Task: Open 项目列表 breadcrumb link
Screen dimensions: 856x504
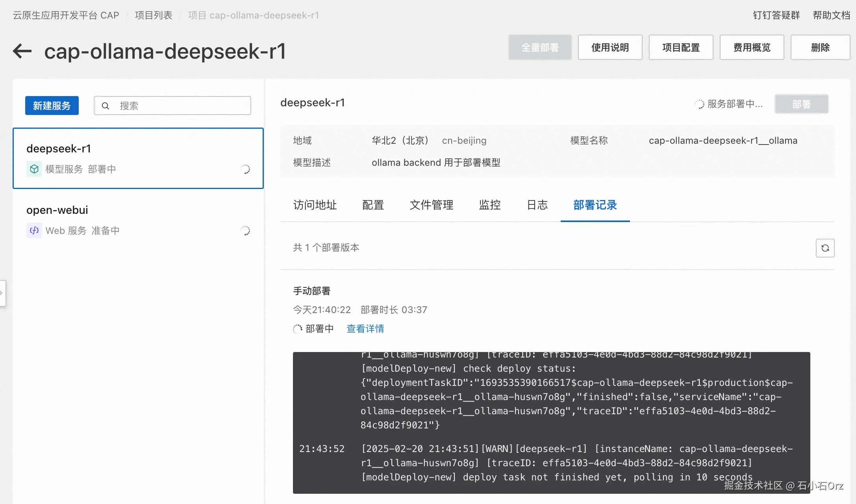Action: (x=154, y=15)
